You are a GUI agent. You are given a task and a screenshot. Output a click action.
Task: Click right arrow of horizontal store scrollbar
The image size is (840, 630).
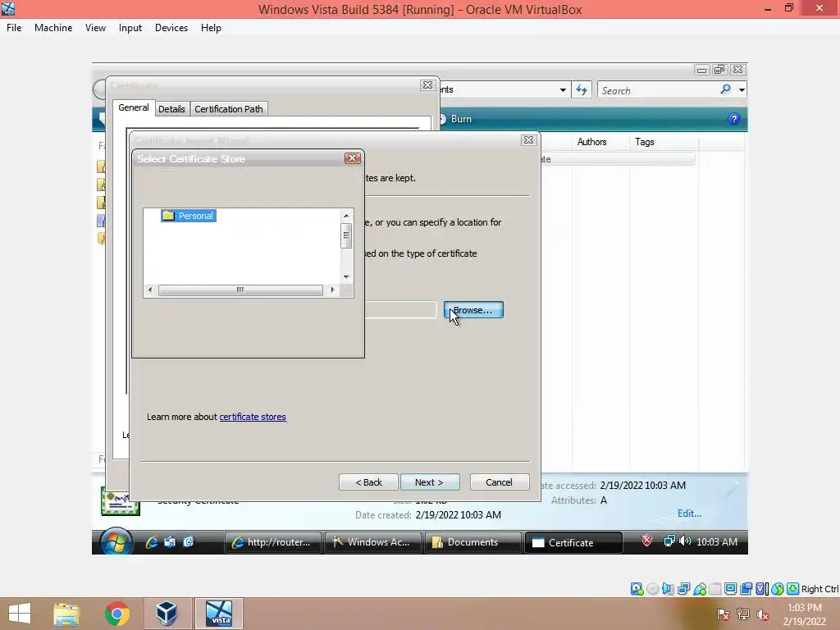coord(333,290)
